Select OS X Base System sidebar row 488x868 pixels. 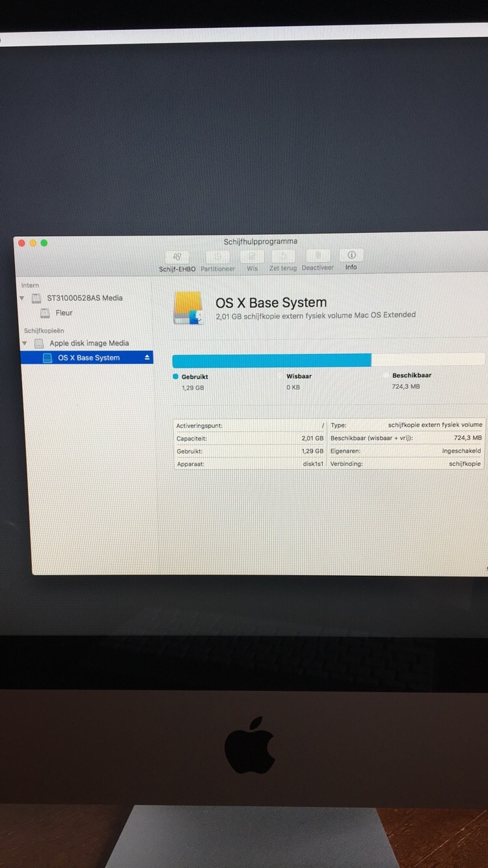coord(87,358)
